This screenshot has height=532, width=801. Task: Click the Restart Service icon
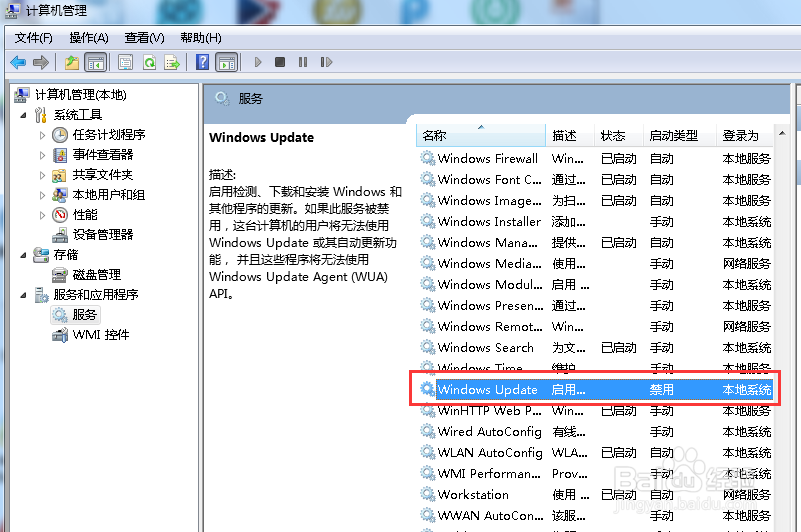[x=326, y=62]
